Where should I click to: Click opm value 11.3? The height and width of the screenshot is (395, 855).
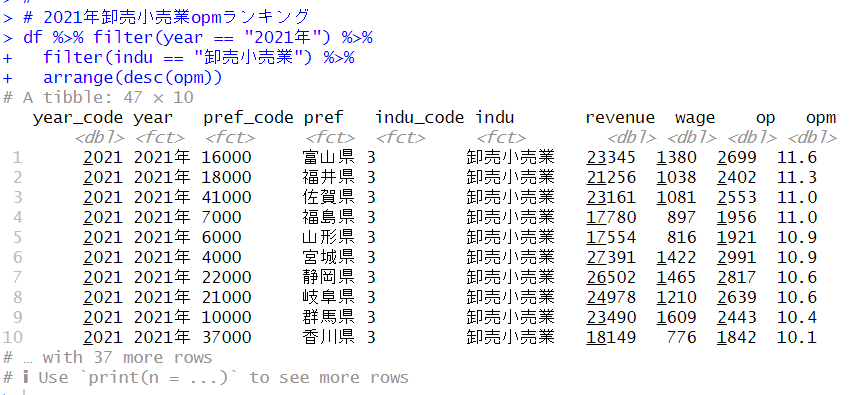click(797, 177)
